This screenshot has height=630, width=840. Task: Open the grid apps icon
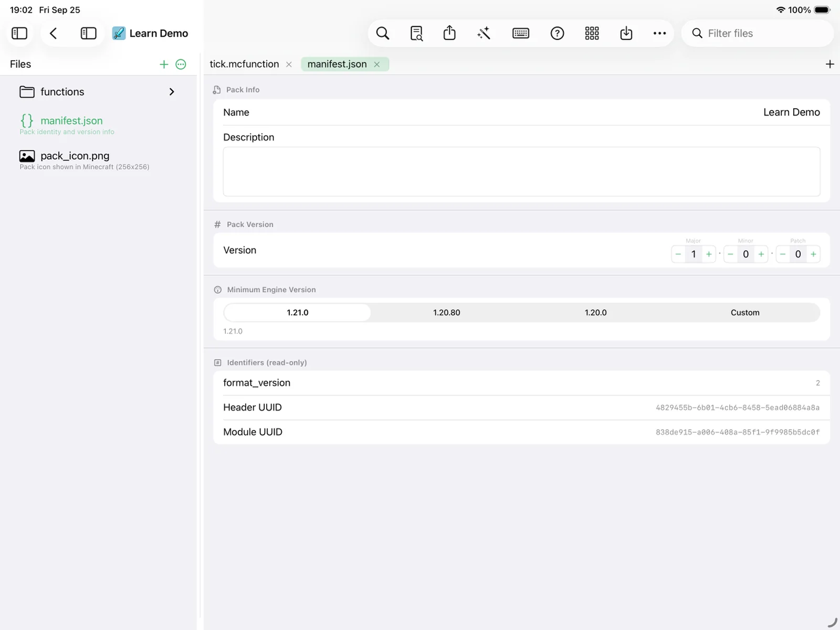[592, 33]
